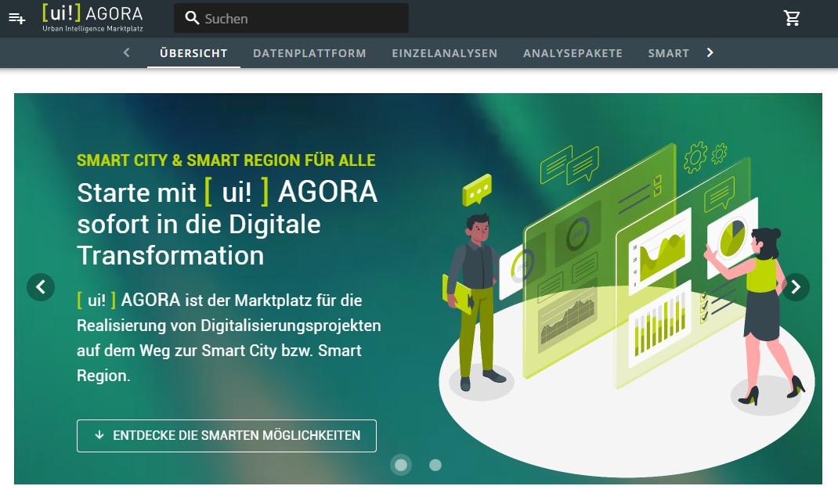Screen dimensions: 838x504
Task: Click the magnifying glass search icon
Action: tap(192, 19)
